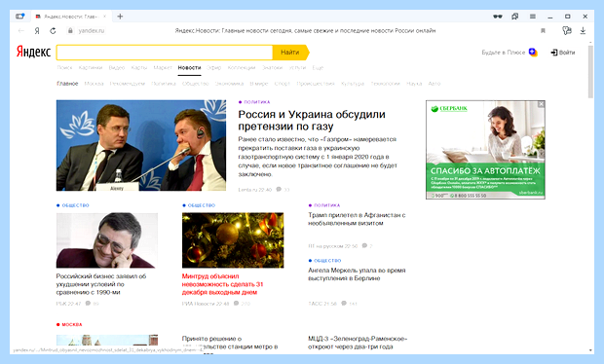Click the Войти login button
Image resolution: width=604 pixels, height=364 pixels.
pyautogui.click(x=563, y=53)
